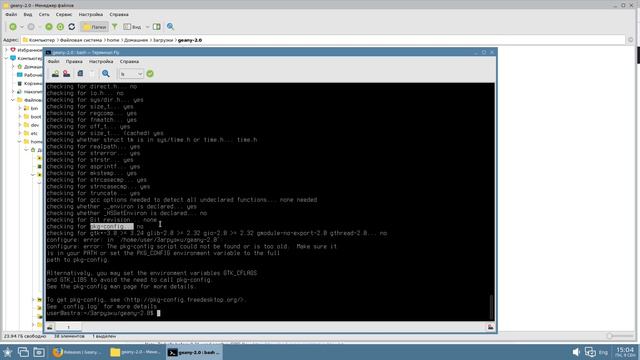Click the copy icon in terminal toolbar
The image size is (640, 360).
[x=80, y=74]
